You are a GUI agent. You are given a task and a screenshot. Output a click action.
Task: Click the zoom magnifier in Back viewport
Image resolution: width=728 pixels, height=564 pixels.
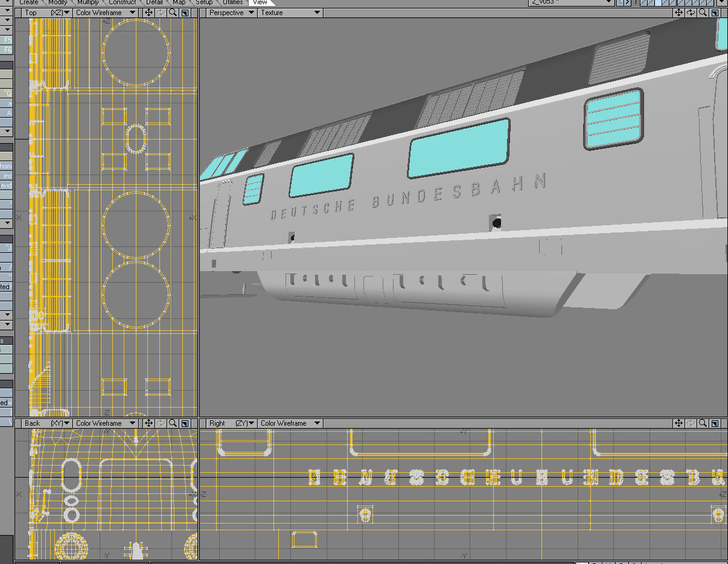click(173, 423)
